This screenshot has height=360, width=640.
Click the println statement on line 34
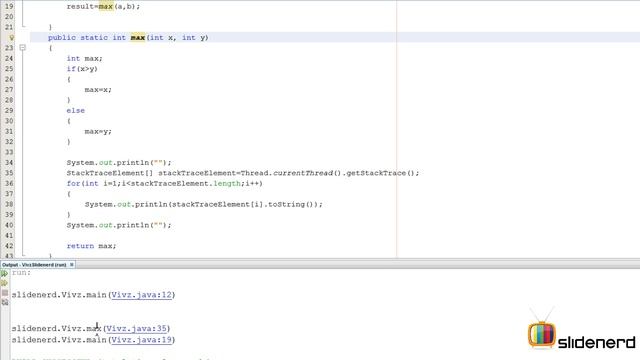[119, 163]
